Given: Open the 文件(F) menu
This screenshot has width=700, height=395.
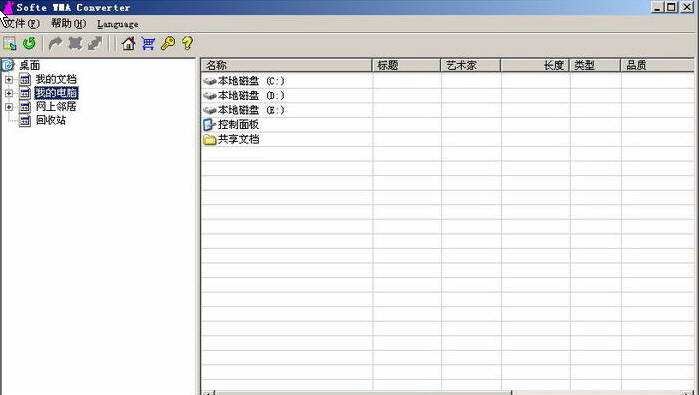Looking at the screenshot, I should (21, 23).
